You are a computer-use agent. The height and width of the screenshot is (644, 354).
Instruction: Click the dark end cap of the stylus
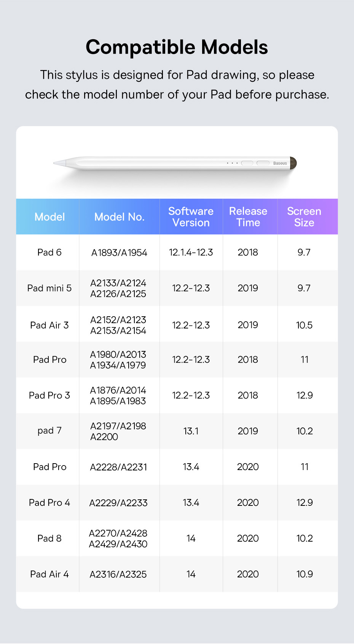tap(293, 163)
